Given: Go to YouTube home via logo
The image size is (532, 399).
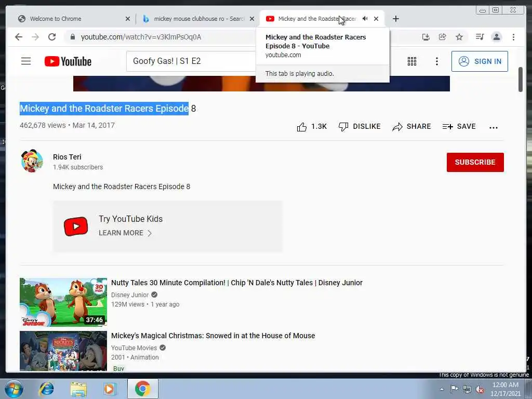Looking at the screenshot, I should 68,61.
